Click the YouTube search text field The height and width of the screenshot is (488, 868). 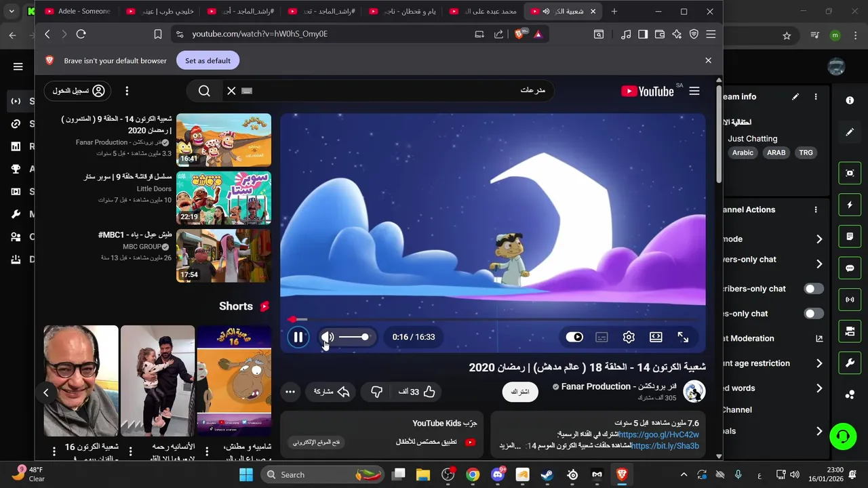click(x=400, y=91)
